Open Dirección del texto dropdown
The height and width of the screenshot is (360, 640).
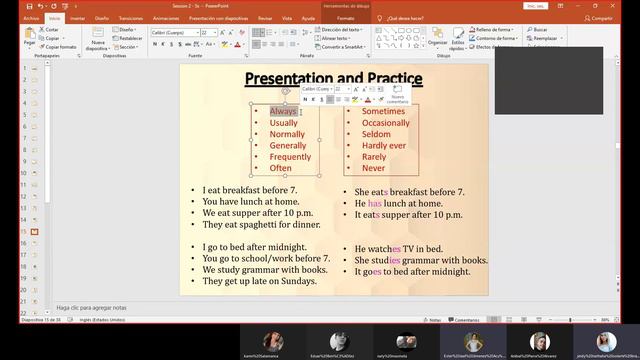click(339, 29)
